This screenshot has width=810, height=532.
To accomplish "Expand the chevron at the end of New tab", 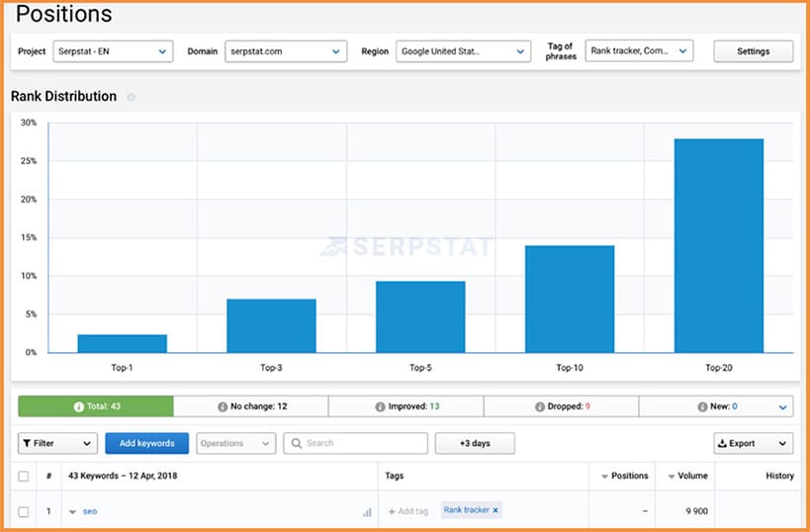I will pyautogui.click(x=782, y=407).
